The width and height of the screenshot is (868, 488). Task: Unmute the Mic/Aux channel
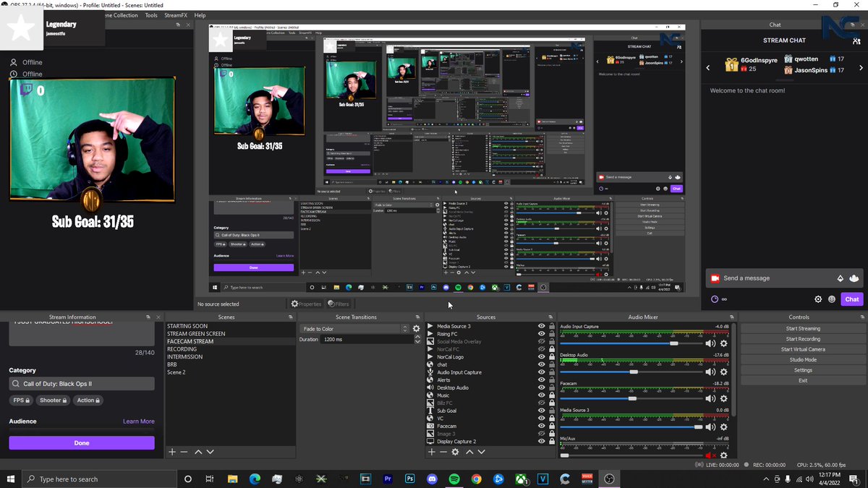(710, 455)
